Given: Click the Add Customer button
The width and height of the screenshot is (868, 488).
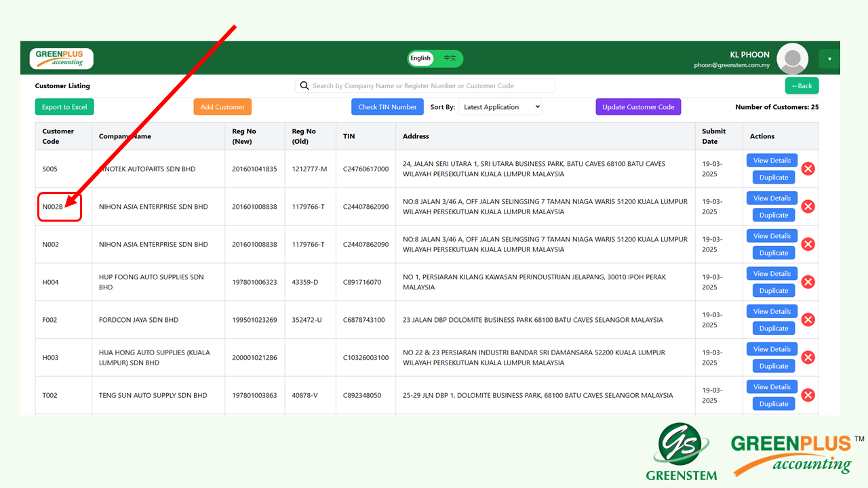Looking at the screenshot, I should click(x=222, y=107).
